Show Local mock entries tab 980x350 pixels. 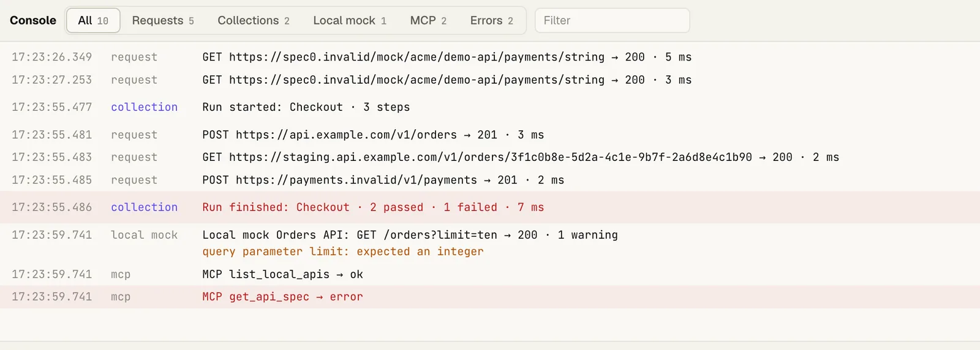click(350, 20)
